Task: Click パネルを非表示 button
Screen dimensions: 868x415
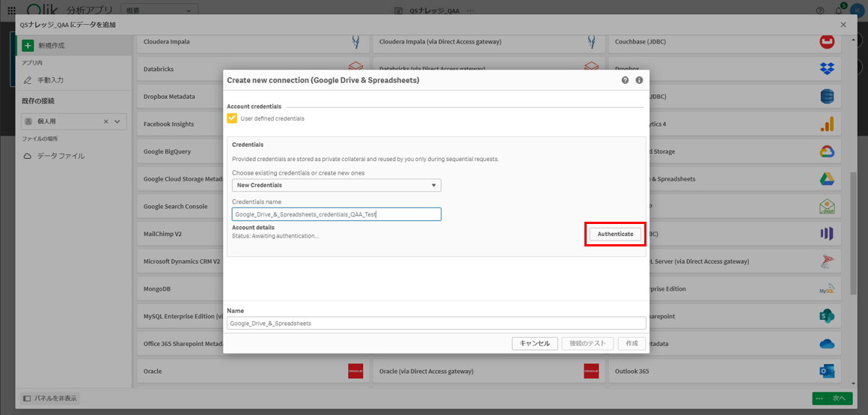Action: pos(50,399)
